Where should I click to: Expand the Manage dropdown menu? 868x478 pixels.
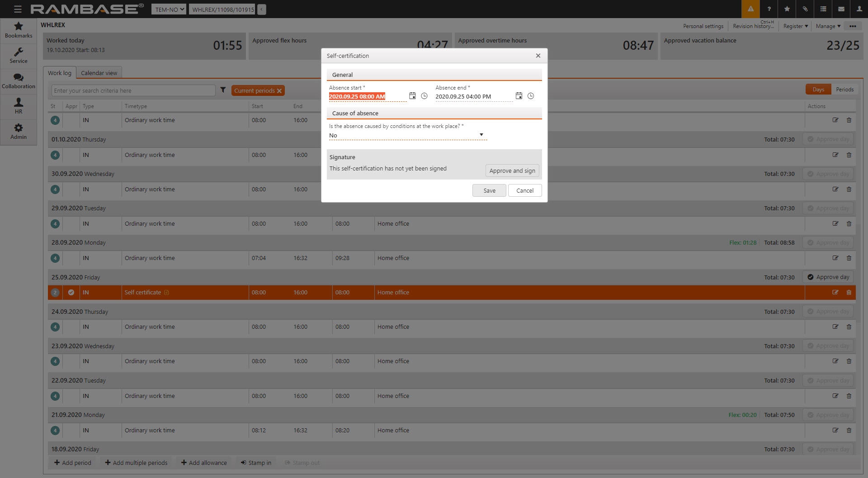tap(828, 26)
